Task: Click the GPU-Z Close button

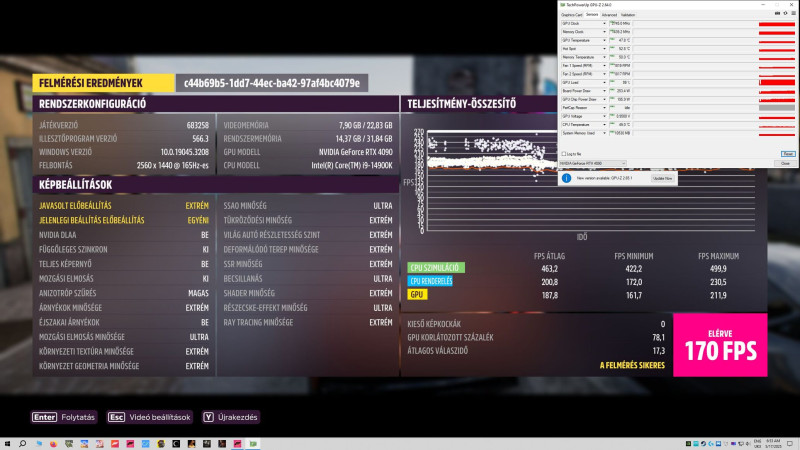Action: coord(786,163)
